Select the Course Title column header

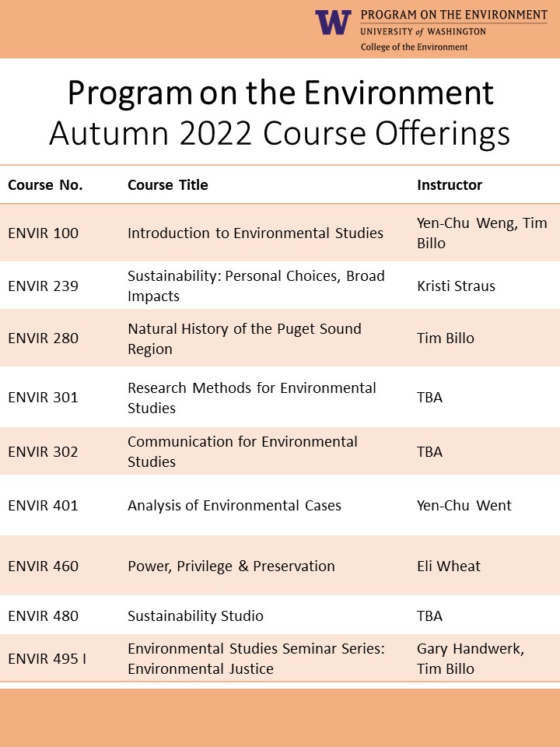tap(168, 185)
